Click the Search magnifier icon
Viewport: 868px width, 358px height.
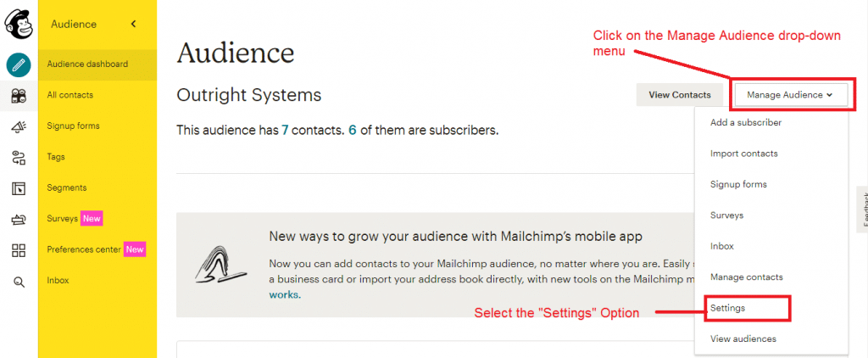coord(19,282)
